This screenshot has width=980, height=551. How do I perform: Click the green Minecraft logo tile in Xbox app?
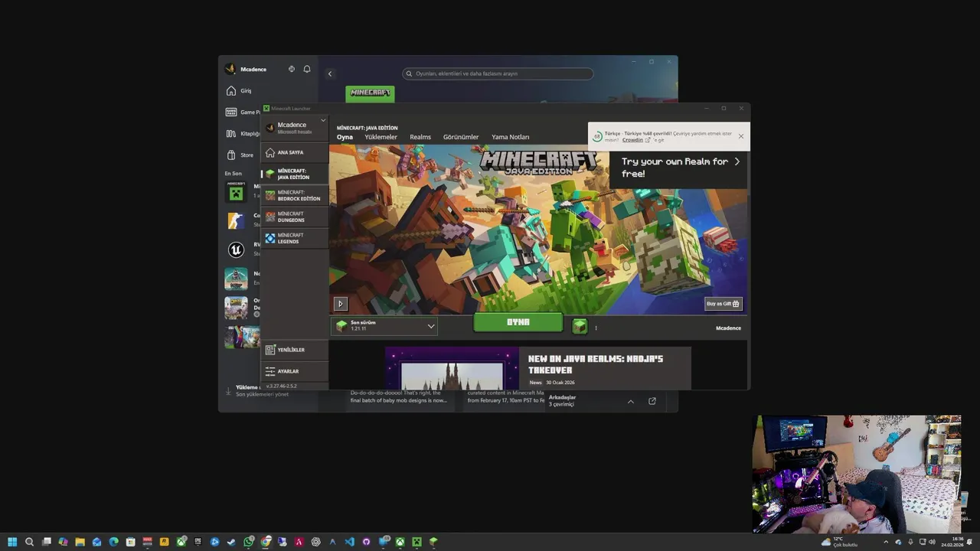click(370, 93)
